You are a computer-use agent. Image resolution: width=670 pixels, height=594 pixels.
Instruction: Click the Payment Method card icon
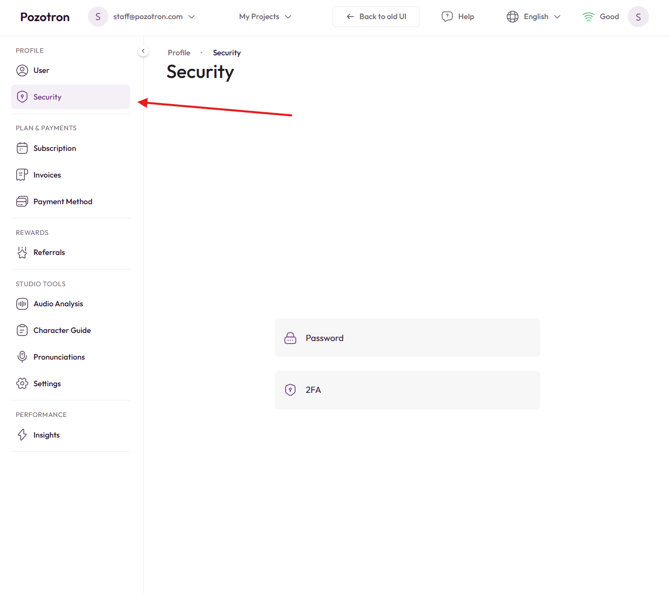click(x=22, y=201)
